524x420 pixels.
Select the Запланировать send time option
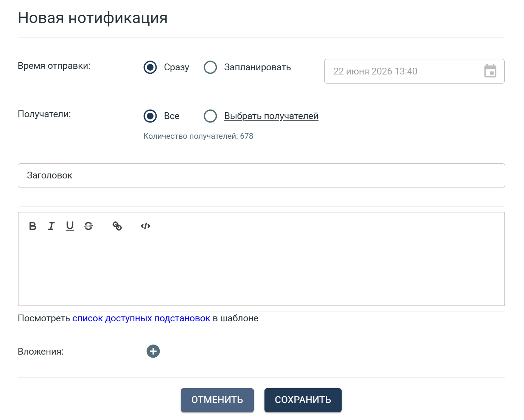point(210,67)
